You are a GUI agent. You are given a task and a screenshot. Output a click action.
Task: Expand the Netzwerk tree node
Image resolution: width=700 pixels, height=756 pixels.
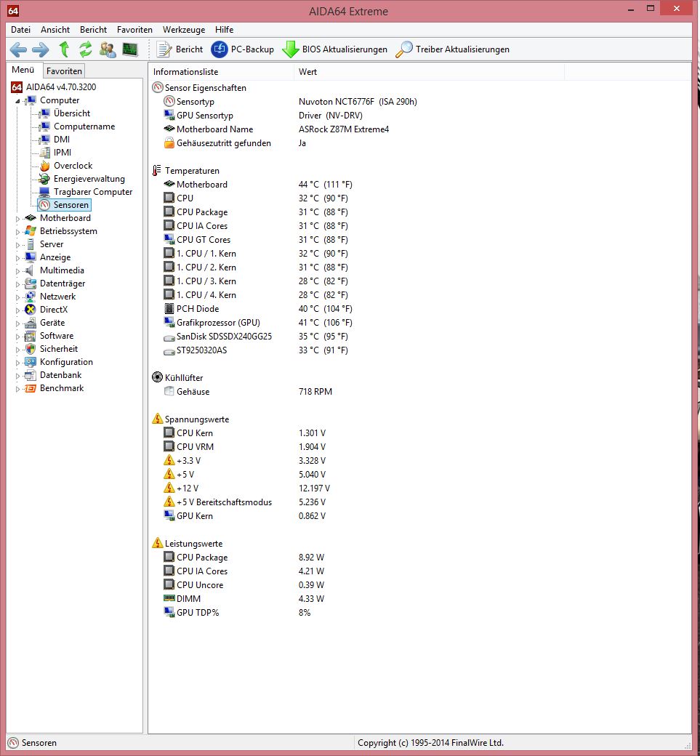point(18,297)
